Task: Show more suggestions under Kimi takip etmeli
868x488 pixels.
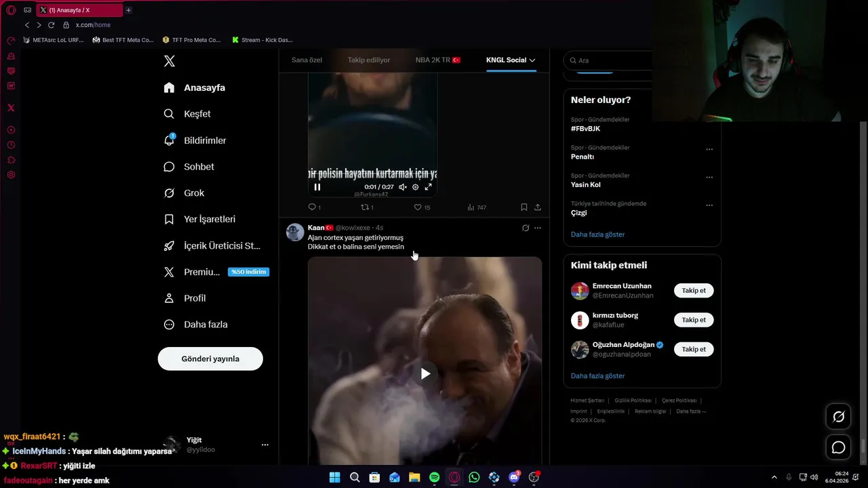Action: click(597, 376)
